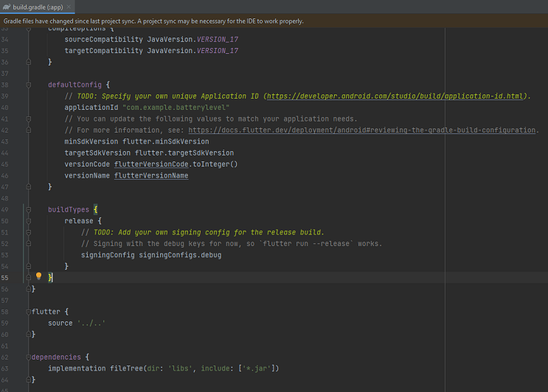Collapse the defaultConfig block using its fold marker
The height and width of the screenshot is (392, 548).
tap(29, 85)
